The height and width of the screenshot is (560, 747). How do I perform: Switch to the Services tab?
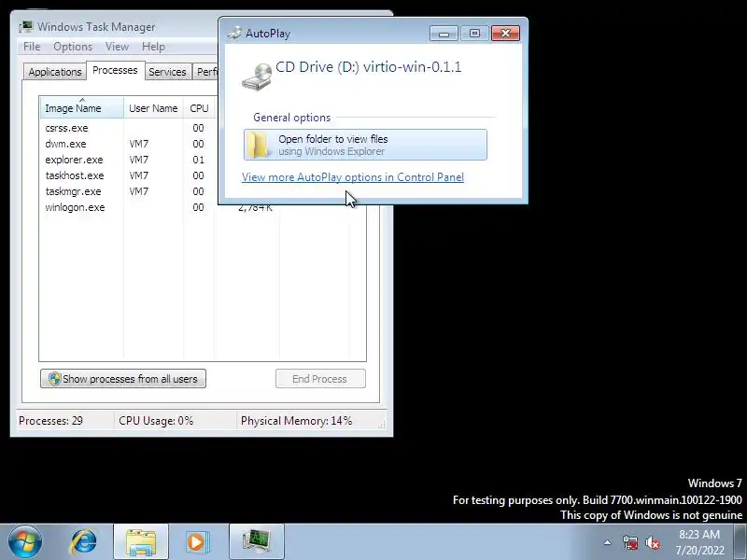pos(167,72)
